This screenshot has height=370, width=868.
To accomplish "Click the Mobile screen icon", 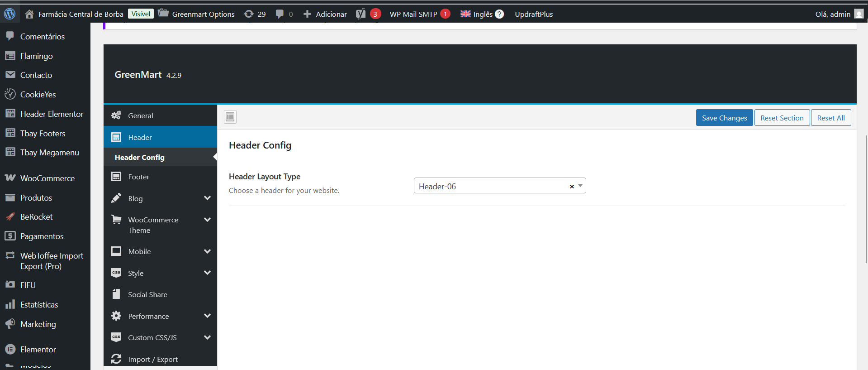I will (116, 251).
